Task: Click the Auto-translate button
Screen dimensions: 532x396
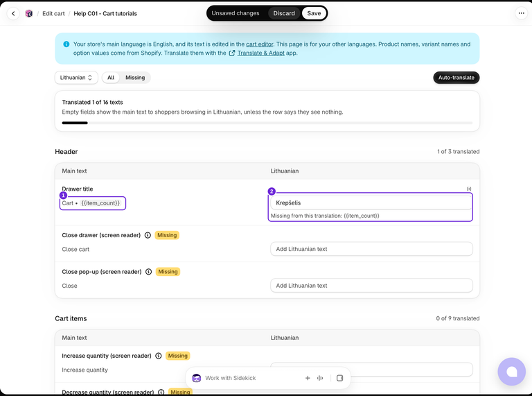Action: 456,78
